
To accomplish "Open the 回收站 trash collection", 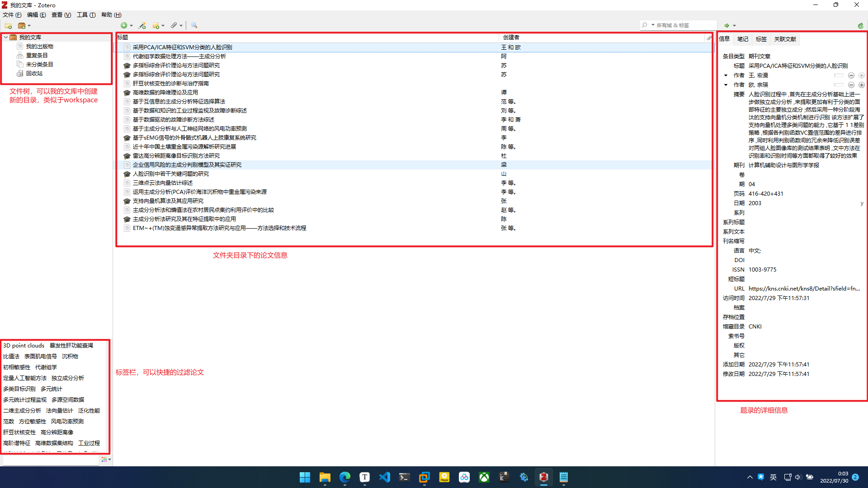I will pyautogui.click(x=34, y=74).
